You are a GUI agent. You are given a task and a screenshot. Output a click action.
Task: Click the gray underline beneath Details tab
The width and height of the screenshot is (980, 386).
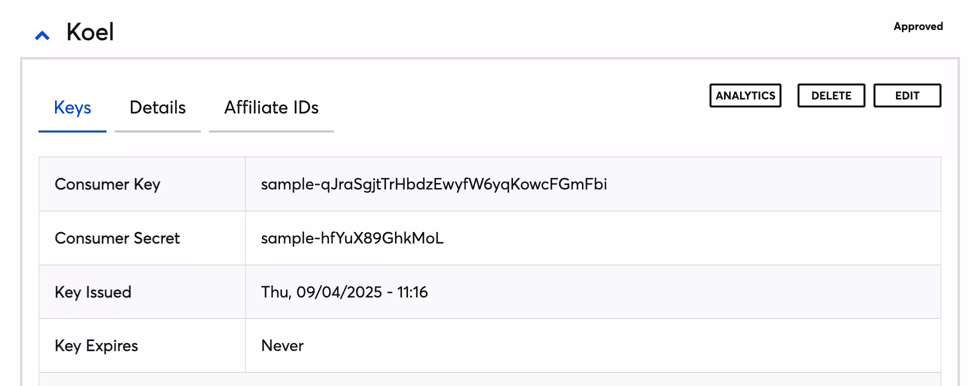pos(157,131)
